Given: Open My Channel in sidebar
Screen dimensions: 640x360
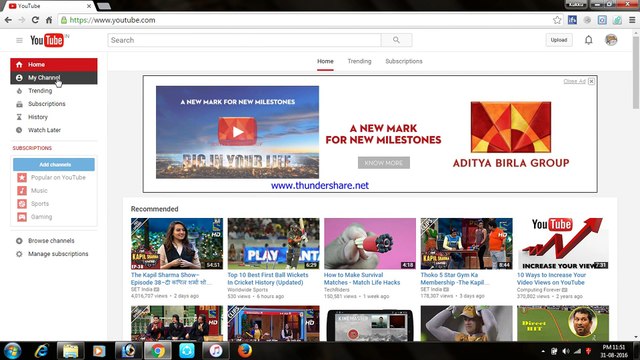Looking at the screenshot, I should pos(54,78).
